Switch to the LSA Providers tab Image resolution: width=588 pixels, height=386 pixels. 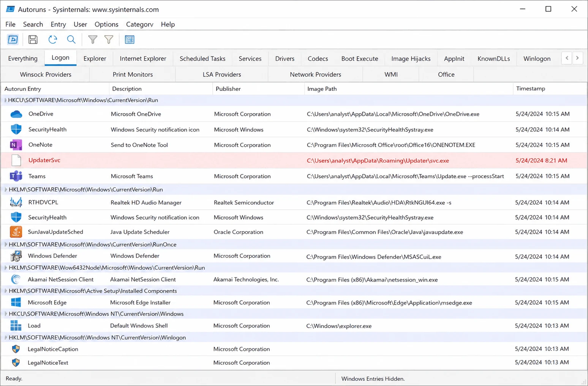(222, 74)
